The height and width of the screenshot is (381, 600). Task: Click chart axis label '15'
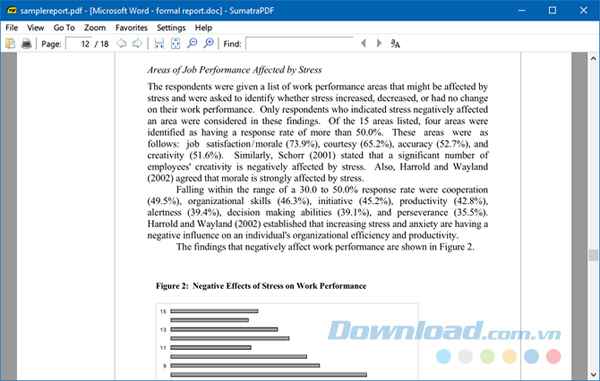[163, 311]
